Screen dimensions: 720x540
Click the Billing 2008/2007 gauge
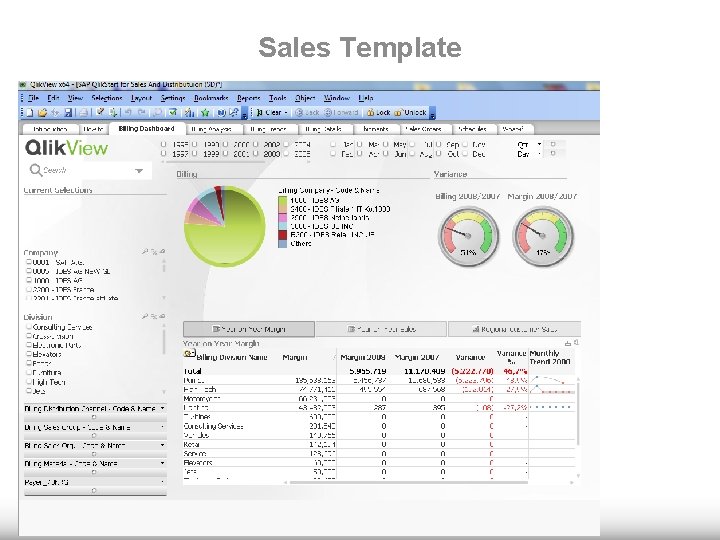[468, 236]
